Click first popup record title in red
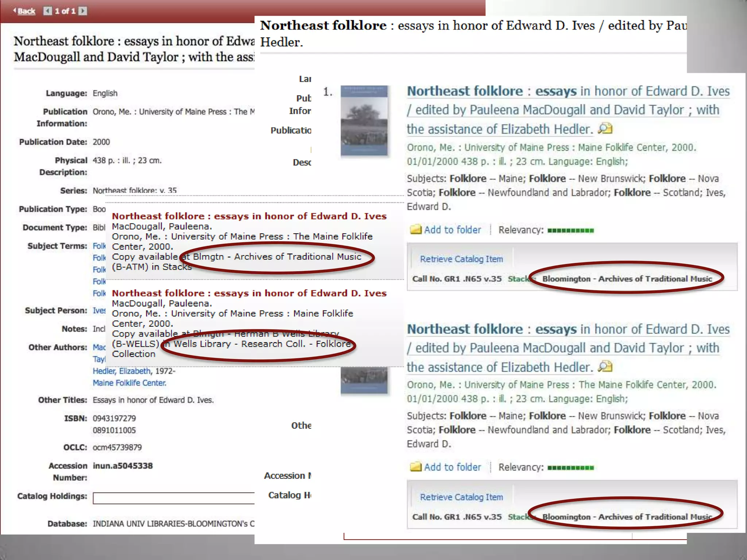This screenshot has width=747, height=560. (249, 216)
